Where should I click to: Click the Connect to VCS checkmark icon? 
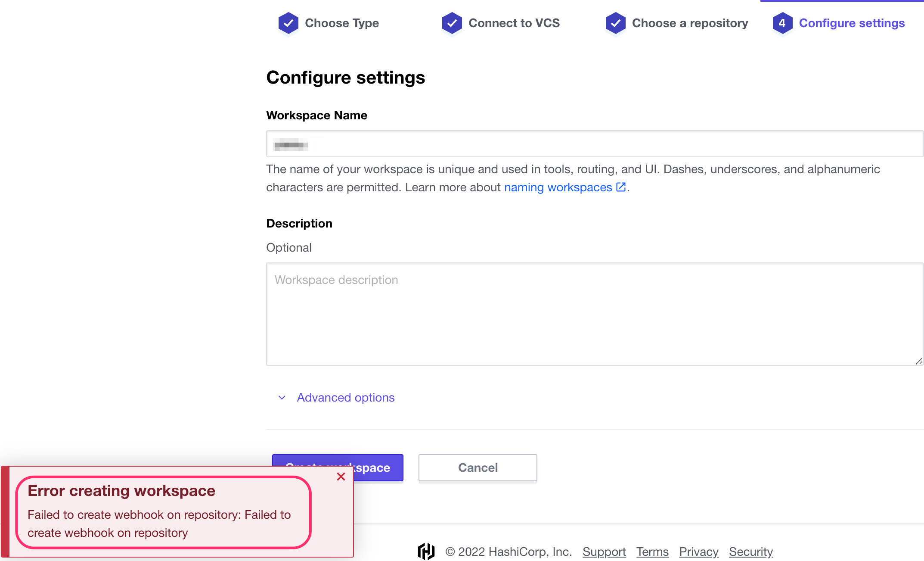click(x=452, y=23)
